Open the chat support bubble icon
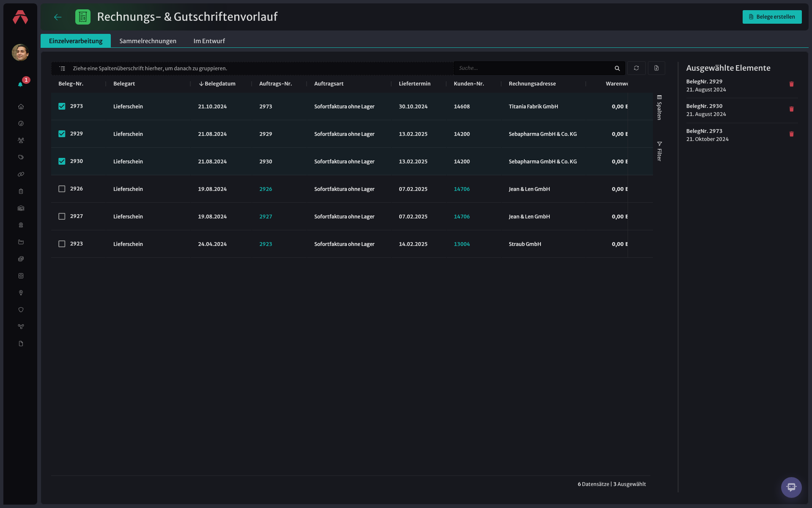The image size is (812, 508). [x=791, y=487]
